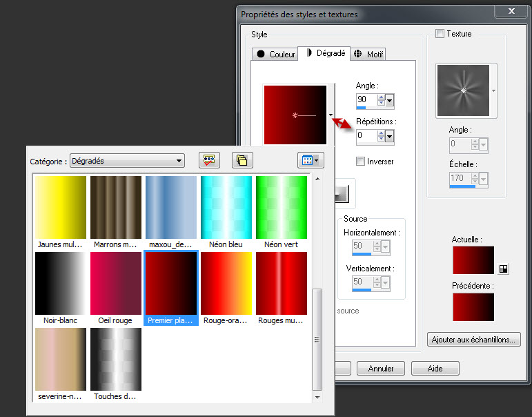This screenshot has height=417, width=532.
Task: Open the resource manager icon beside Catégorie
Action: coord(209,160)
